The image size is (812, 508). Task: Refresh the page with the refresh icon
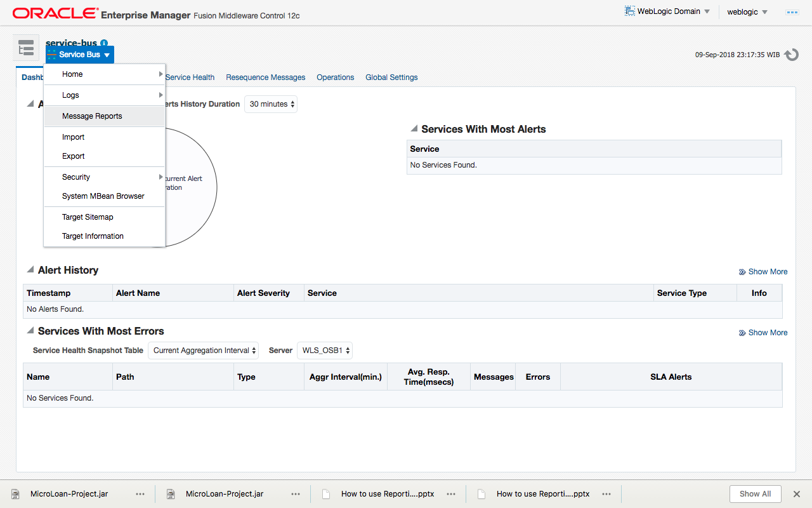pyautogui.click(x=791, y=55)
